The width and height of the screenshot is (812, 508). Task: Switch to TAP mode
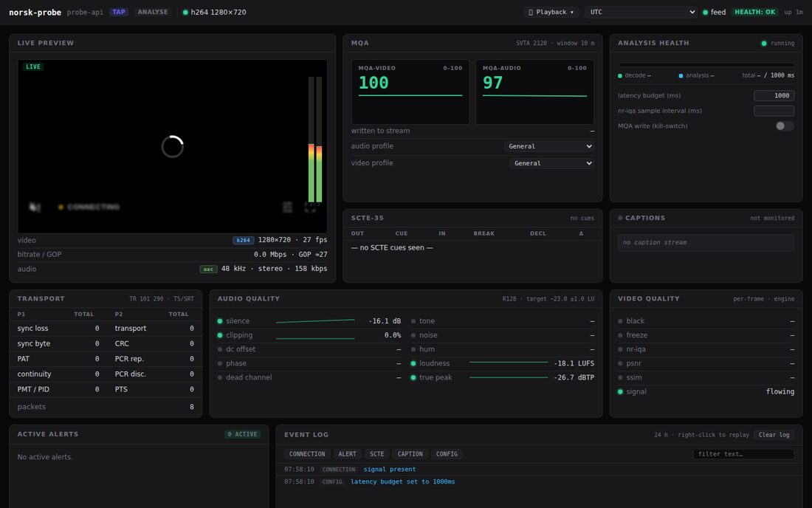[x=119, y=12]
